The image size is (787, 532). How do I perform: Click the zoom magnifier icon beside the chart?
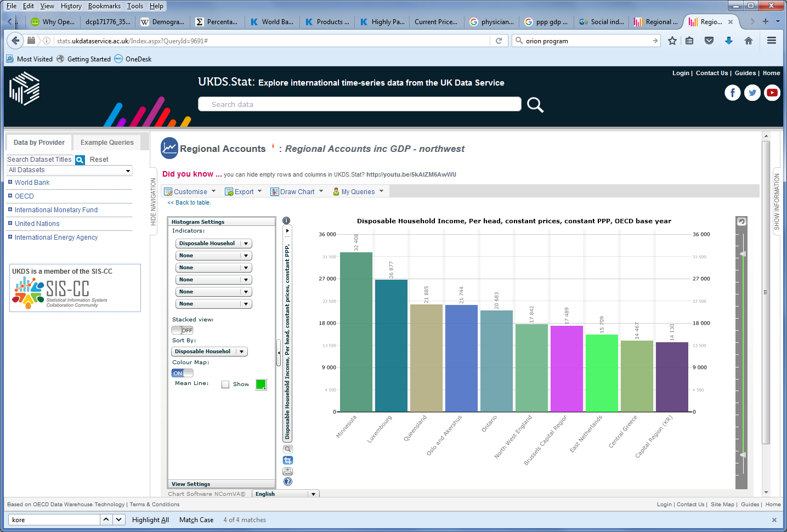[287, 449]
